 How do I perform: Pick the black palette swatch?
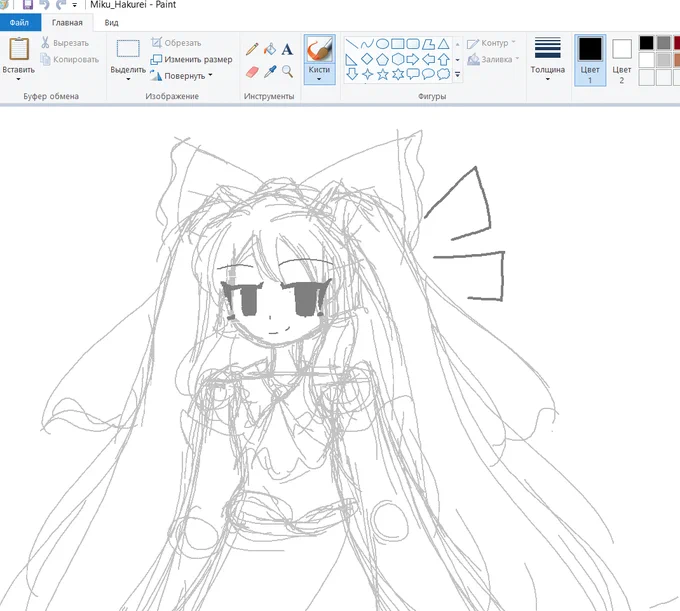click(x=646, y=43)
